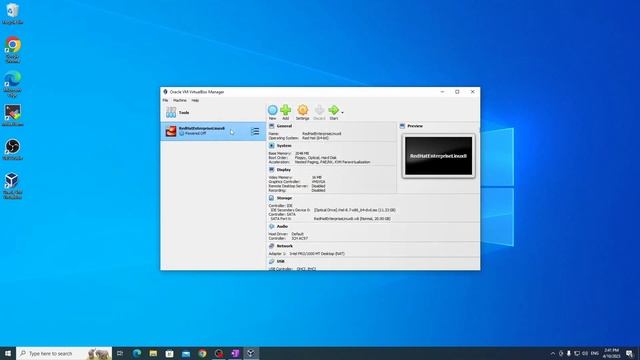Screen dimensions: 640x360
Task: Click Oracle VM VirtualBox desktop shortcut
Action: point(12,186)
